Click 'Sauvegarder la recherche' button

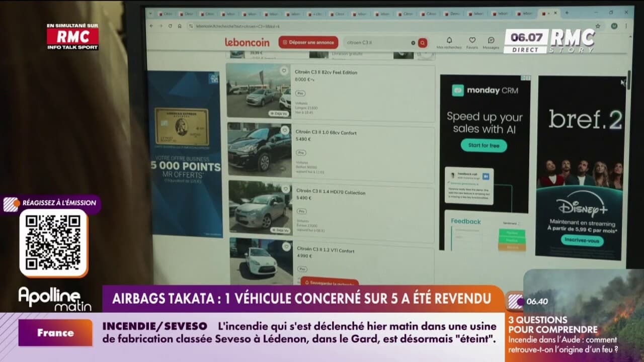[x=330, y=282]
